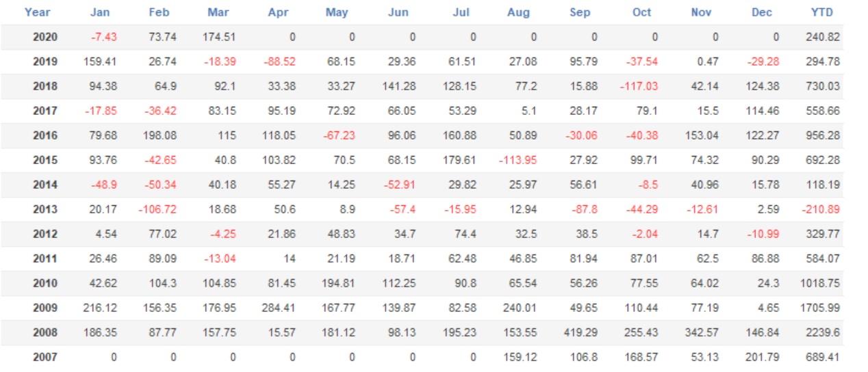This screenshot has width=868, height=372.
Task: Select the 2015 August value -113.95
Action: coord(518,160)
